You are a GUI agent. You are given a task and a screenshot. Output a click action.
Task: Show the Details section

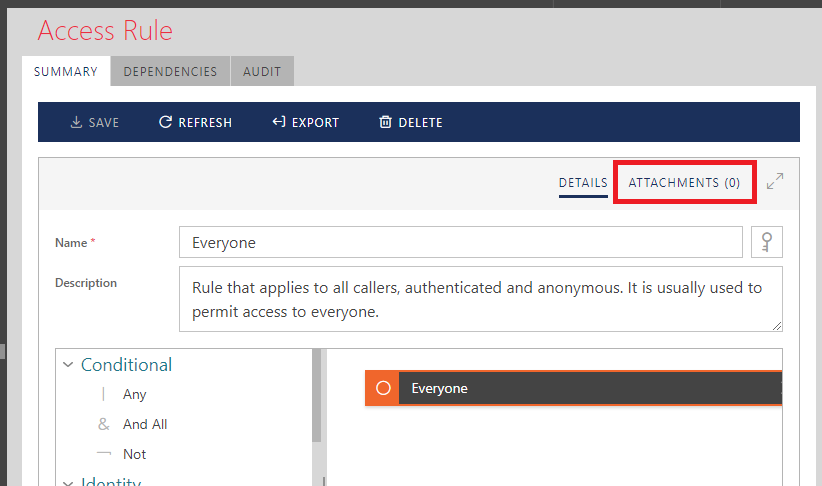(x=583, y=183)
